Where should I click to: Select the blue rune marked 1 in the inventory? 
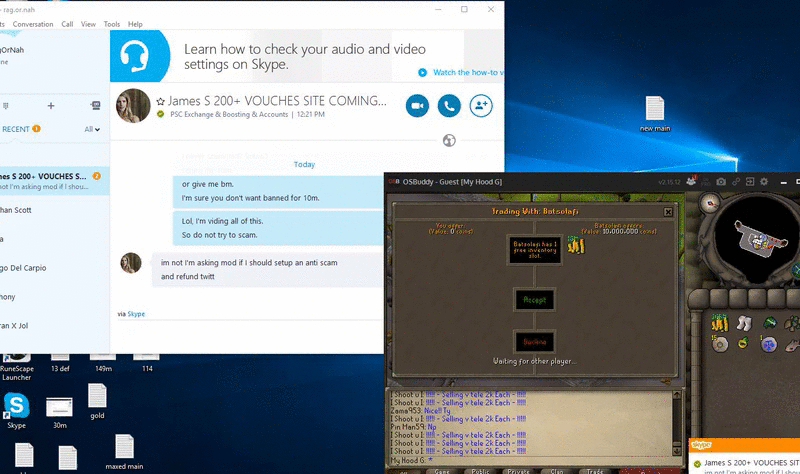pos(768,344)
